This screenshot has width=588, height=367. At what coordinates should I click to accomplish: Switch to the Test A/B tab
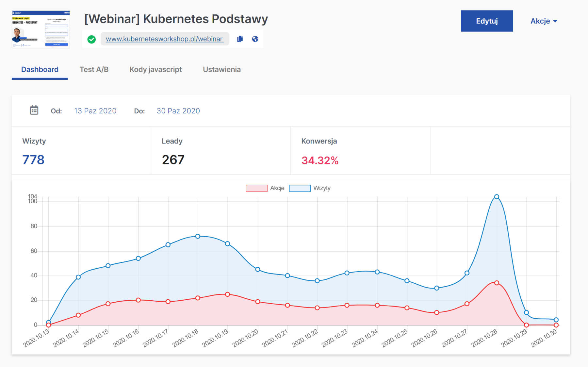pyautogui.click(x=94, y=70)
